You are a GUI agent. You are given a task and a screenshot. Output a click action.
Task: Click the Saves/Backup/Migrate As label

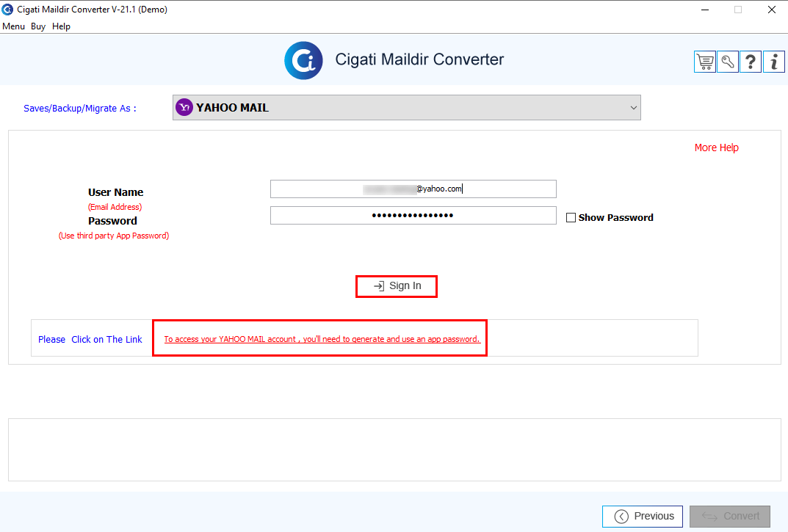tap(80, 109)
